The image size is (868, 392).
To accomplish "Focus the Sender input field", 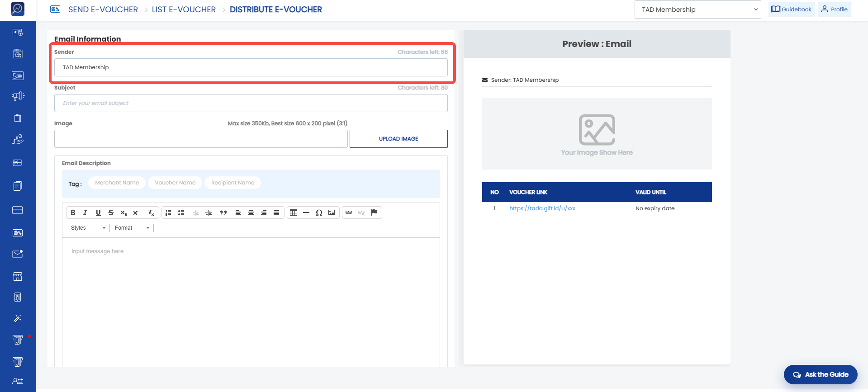I will point(251,67).
